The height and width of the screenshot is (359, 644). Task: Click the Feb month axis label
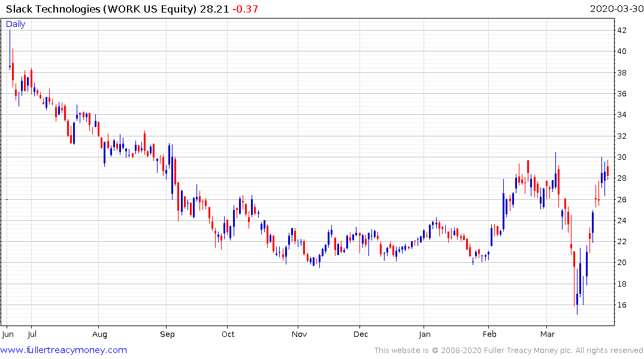point(489,334)
